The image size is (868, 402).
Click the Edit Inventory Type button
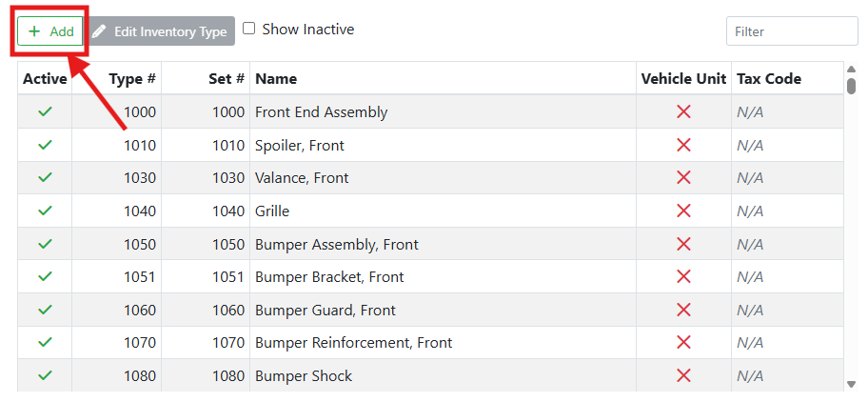pos(162,31)
